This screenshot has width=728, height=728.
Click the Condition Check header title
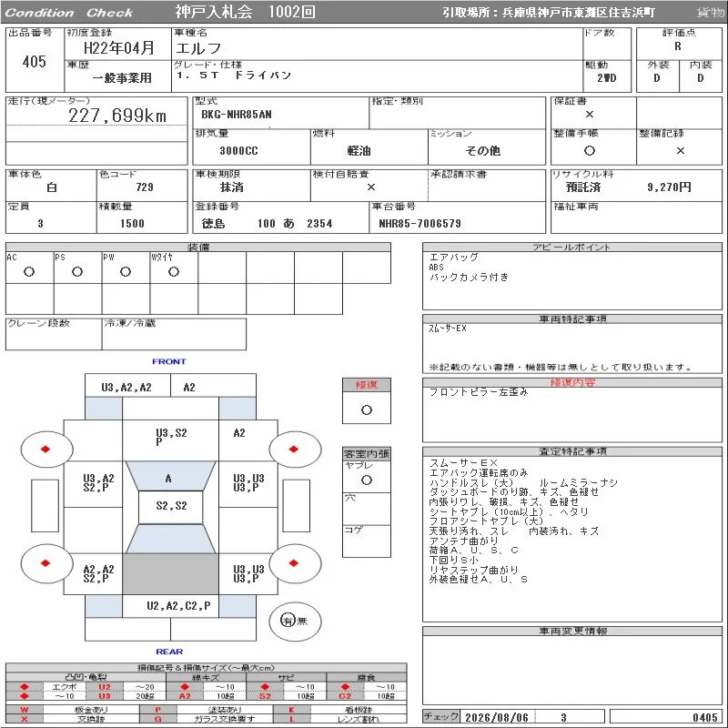[69, 13]
